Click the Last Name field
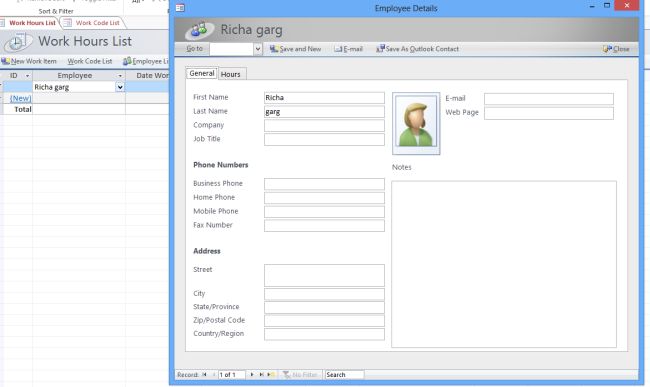This screenshot has width=650, height=387. tap(324, 112)
